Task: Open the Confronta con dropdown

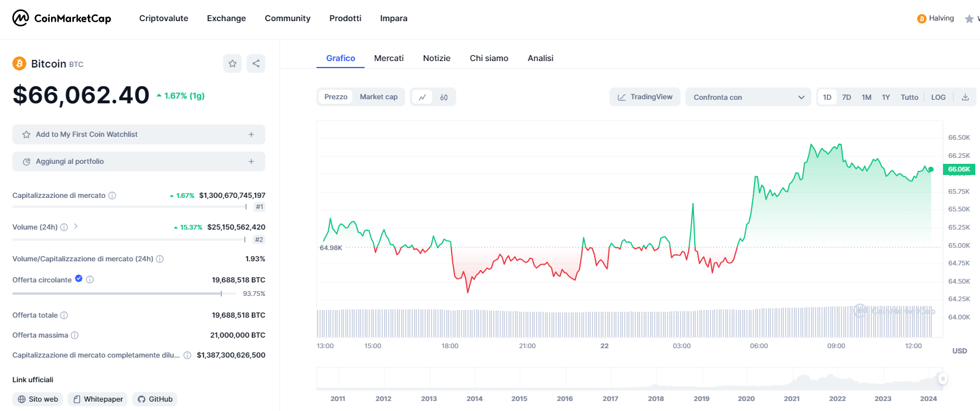Action: point(748,97)
